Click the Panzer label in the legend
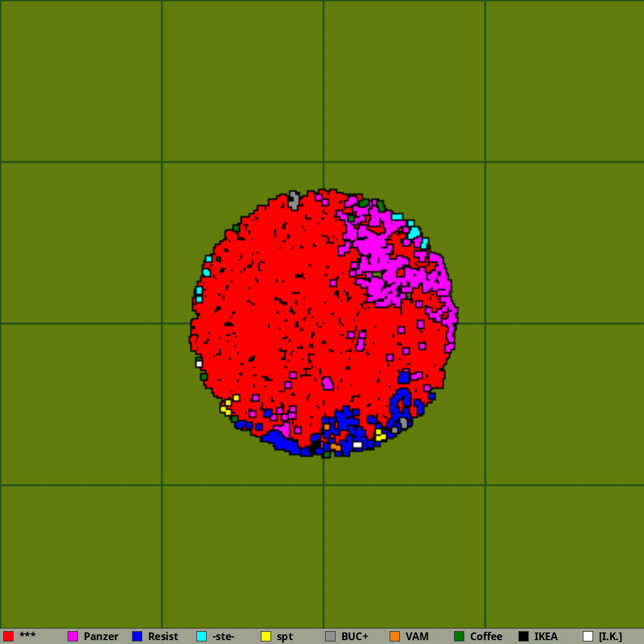 101,636
